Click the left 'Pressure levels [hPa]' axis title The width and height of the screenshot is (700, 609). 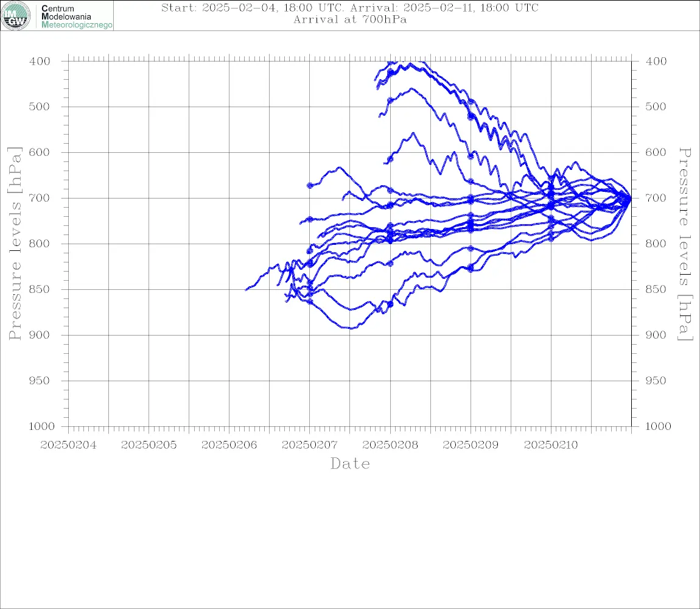(x=15, y=244)
